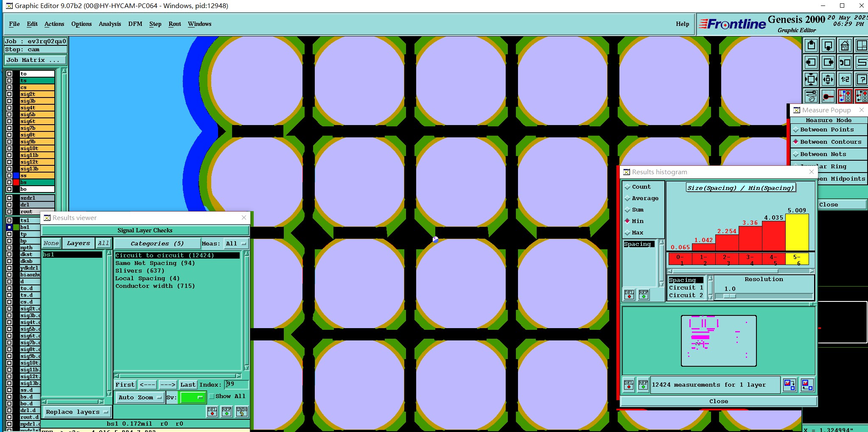The image size is (868, 432).
Task: Click the blue-red net traffic light icon
Action: tap(845, 96)
